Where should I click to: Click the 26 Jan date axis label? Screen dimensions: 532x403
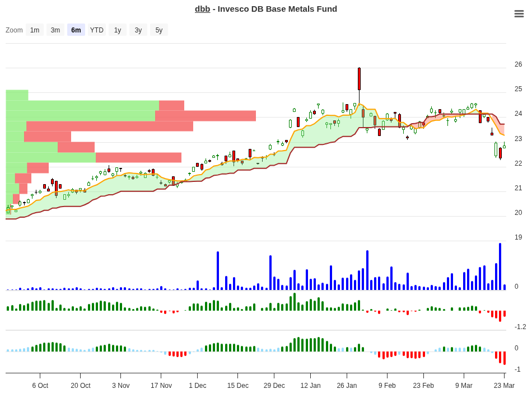tap(347, 385)
